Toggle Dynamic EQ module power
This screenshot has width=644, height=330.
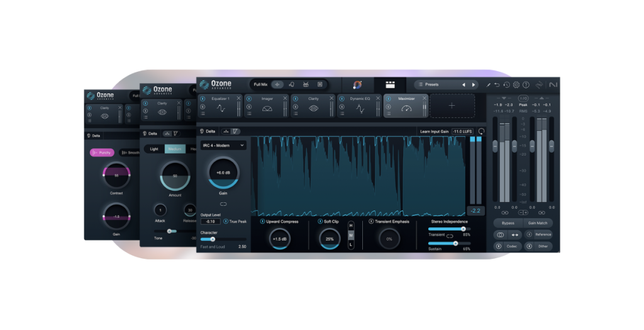click(341, 99)
